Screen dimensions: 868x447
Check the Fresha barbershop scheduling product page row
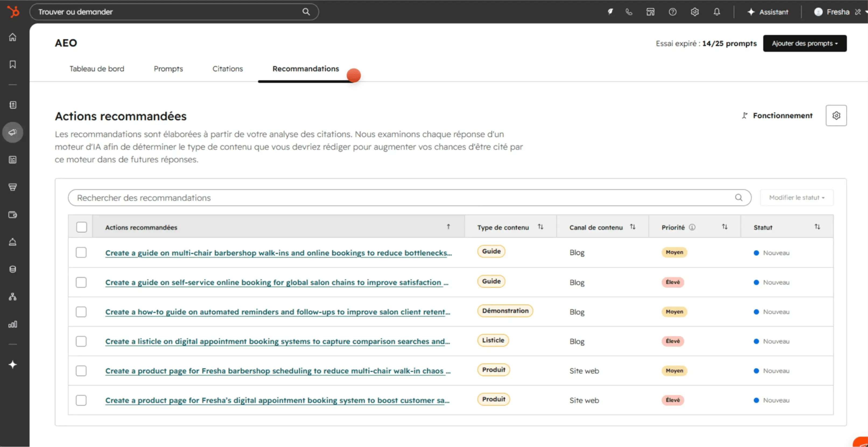[81, 371]
